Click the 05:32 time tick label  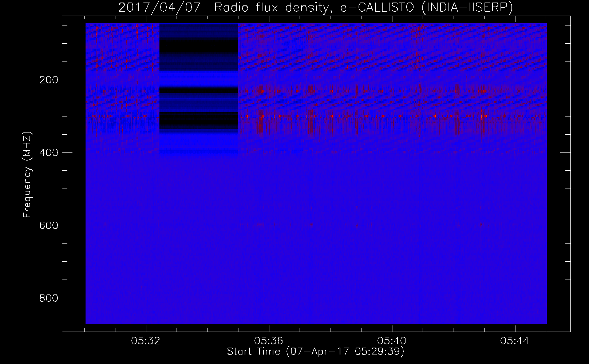(x=146, y=341)
